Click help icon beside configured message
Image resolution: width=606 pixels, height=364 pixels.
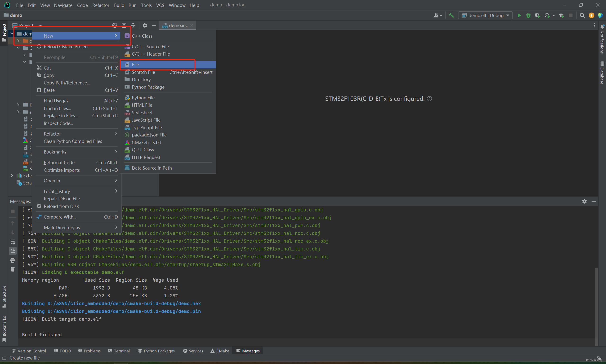click(429, 99)
